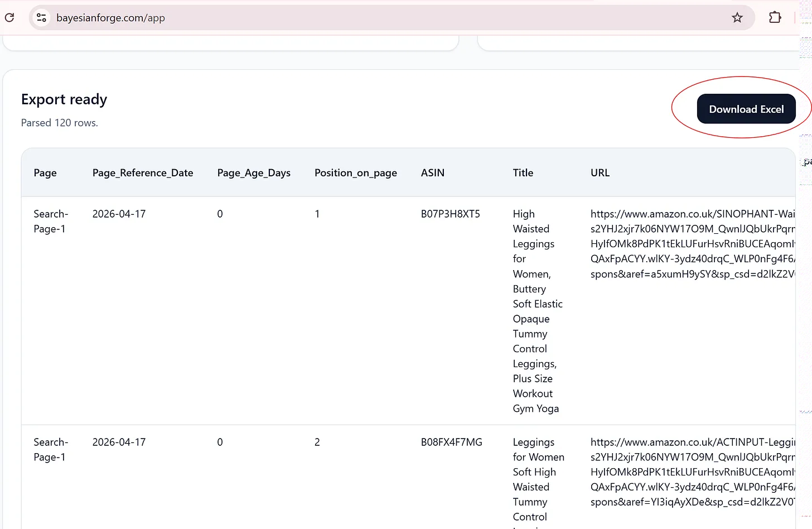Click the Download Excel button

(x=746, y=109)
